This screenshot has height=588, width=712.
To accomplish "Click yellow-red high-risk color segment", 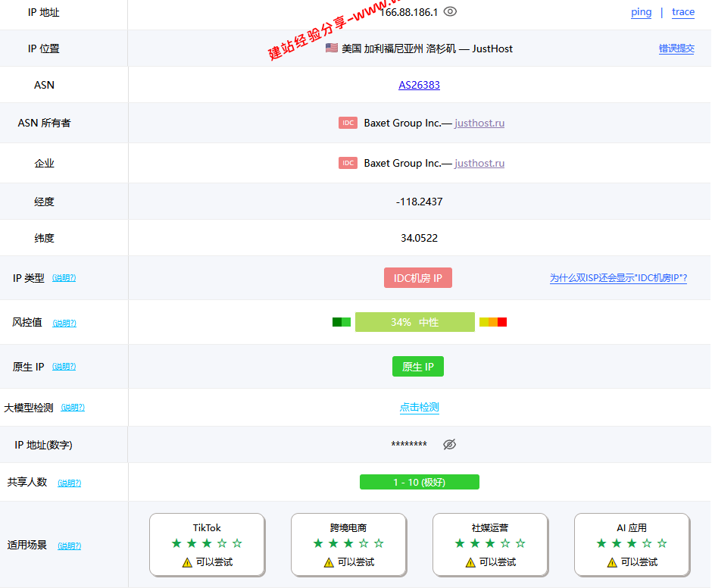I will tap(493, 322).
